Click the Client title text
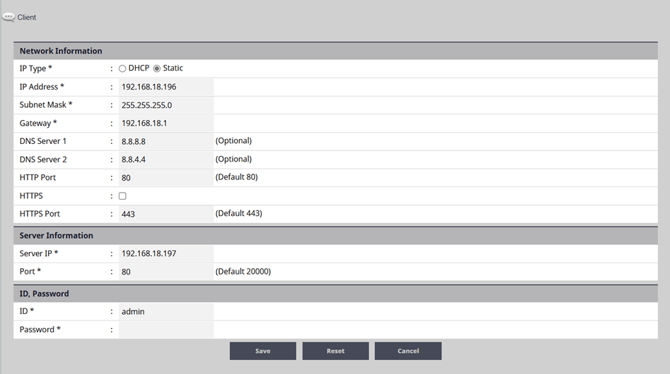Image resolution: width=670 pixels, height=374 pixels. [x=26, y=17]
